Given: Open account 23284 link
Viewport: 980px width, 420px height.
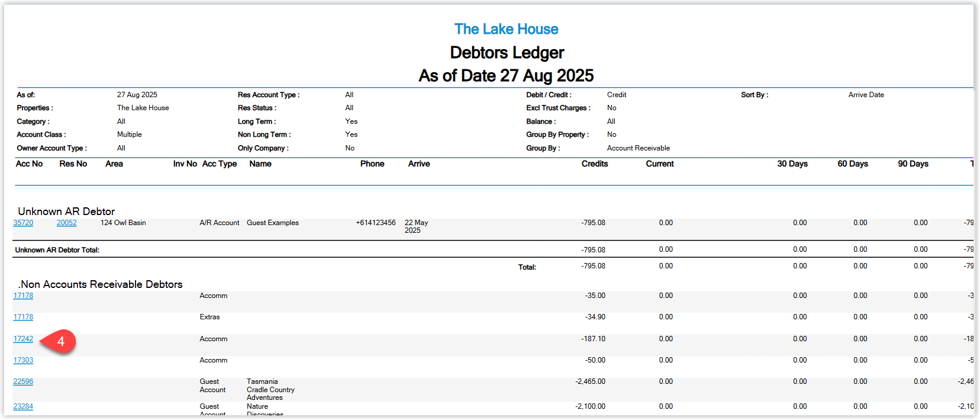Looking at the screenshot, I should point(23,406).
